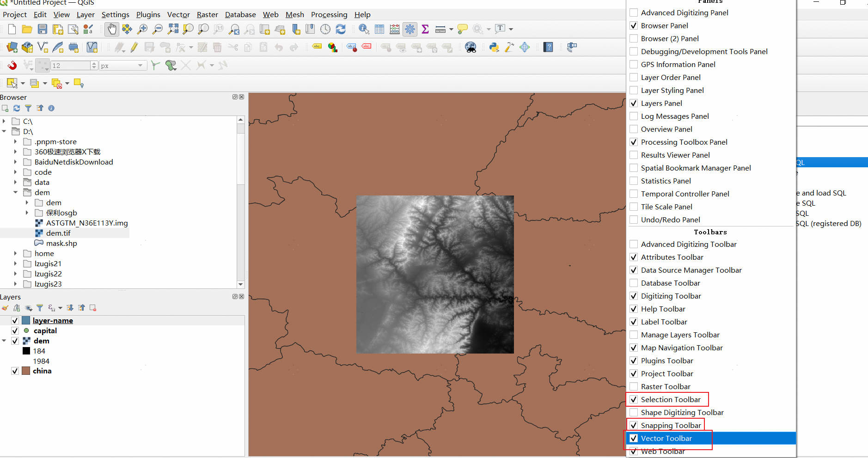Uncheck the Vector Toolbar option
The height and width of the screenshot is (458, 868).
634,438
